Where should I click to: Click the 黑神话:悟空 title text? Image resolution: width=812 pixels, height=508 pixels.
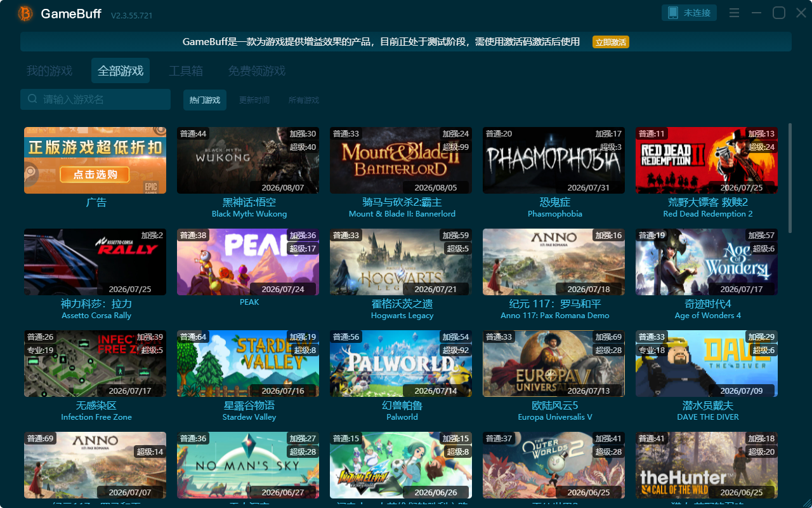(249, 203)
